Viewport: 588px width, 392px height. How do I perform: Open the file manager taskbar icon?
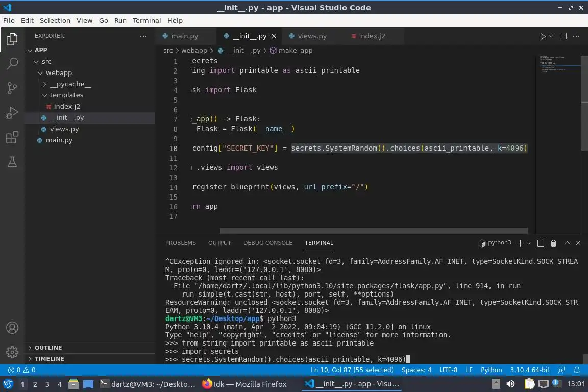[x=73, y=384]
